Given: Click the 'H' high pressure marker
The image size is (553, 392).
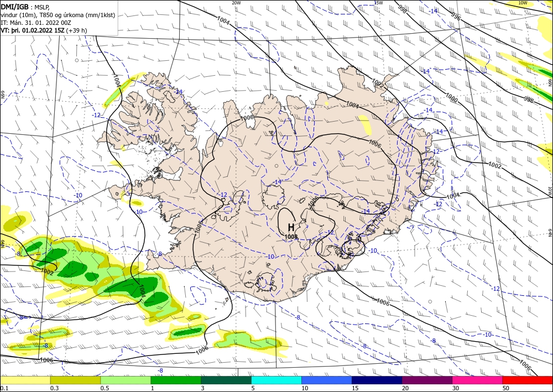Looking at the screenshot, I should point(291,227).
